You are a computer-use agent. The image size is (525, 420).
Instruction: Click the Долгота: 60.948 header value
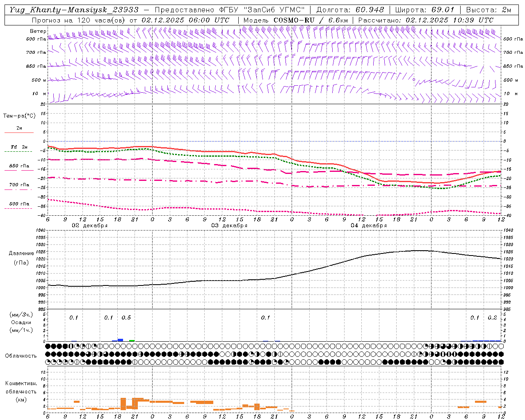(x=351, y=9)
